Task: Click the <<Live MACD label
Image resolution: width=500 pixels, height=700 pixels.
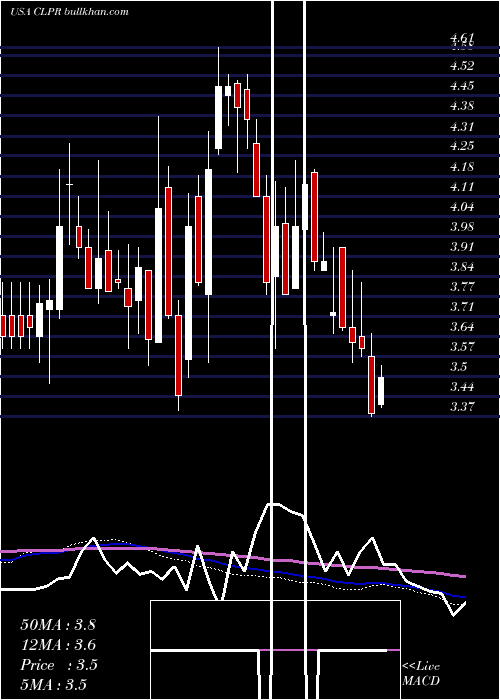Action: [x=421, y=674]
